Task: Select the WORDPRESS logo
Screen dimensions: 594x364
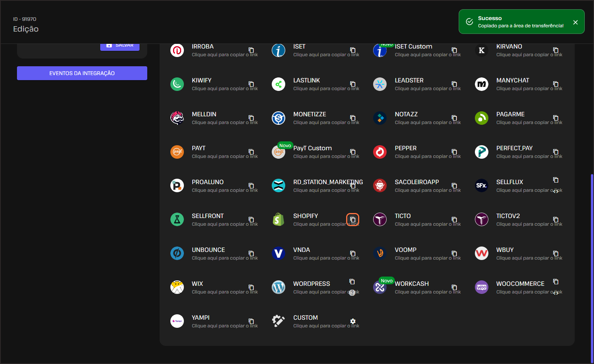Action: coord(278,287)
